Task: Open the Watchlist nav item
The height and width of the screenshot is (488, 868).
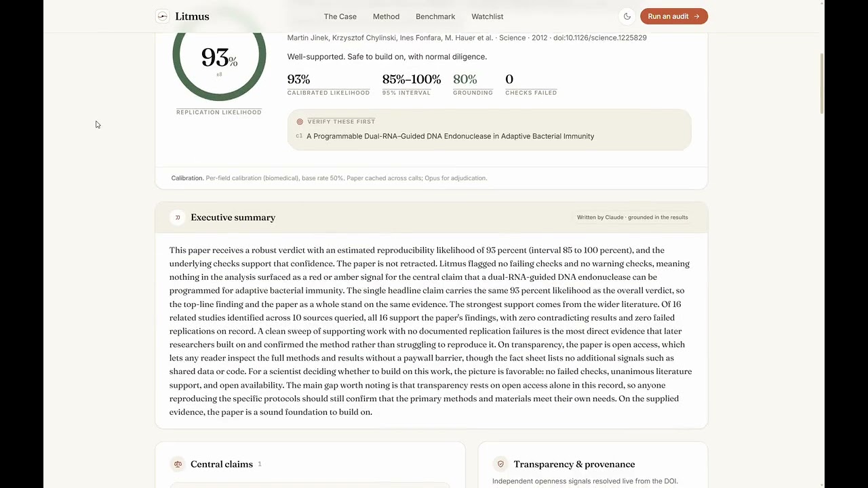Action: [488, 16]
